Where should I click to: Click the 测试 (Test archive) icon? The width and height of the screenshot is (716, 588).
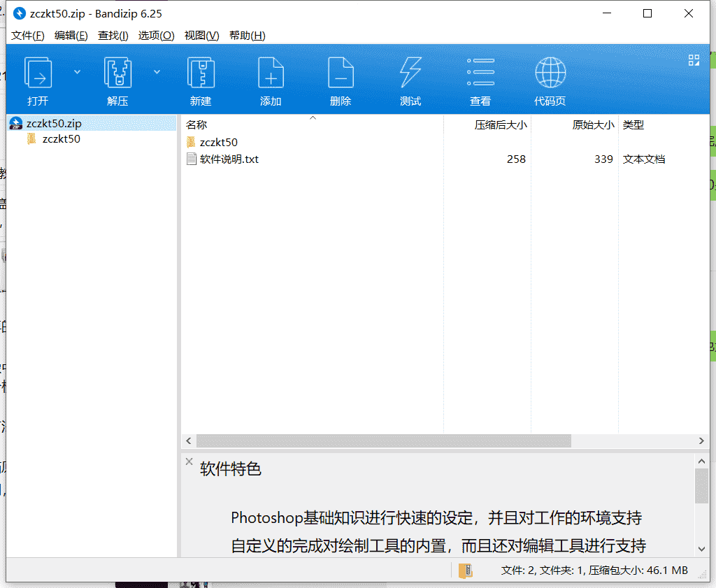[410, 73]
